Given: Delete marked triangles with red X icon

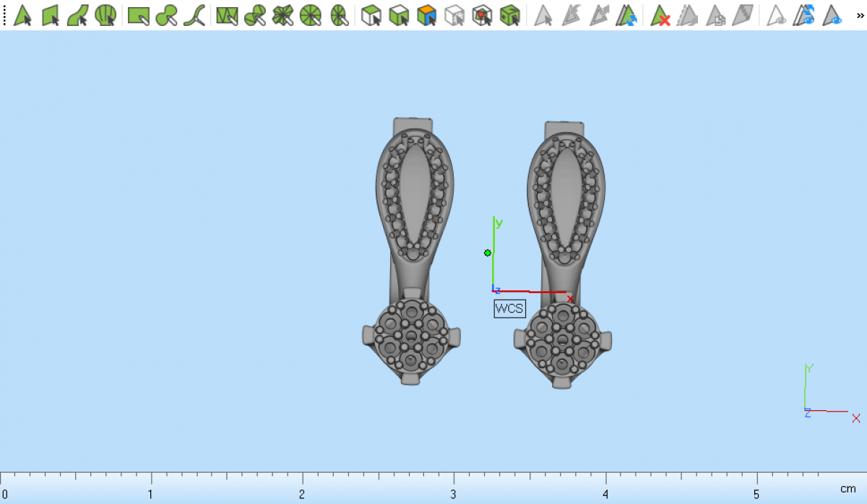Looking at the screenshot, I should 660,15.
